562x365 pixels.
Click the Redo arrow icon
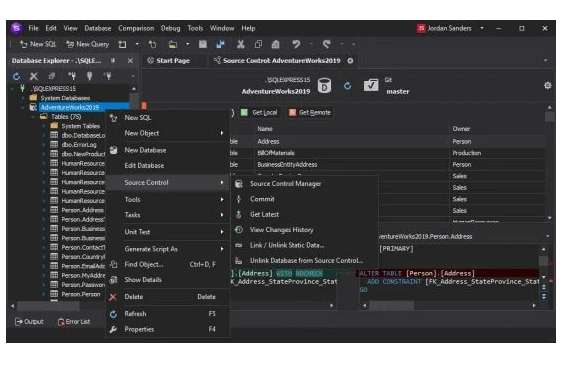tap(327, 44)
